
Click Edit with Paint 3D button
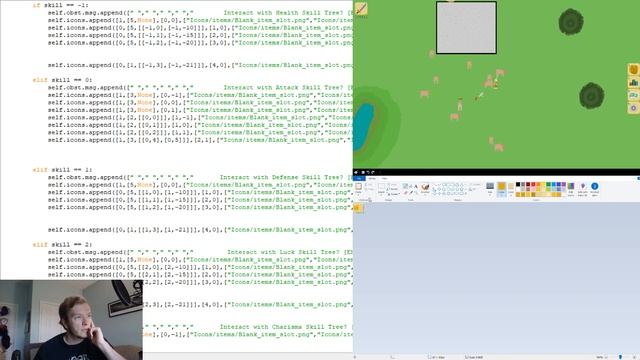[x=582, y=189]
